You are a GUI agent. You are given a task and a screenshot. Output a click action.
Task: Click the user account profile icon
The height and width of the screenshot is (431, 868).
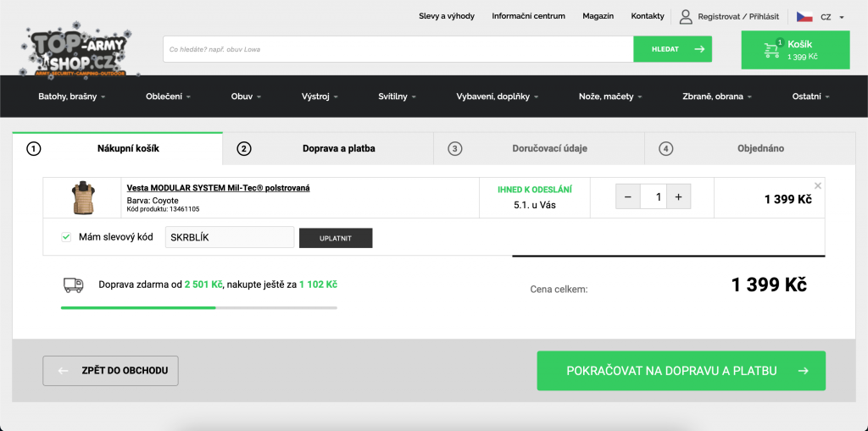(x=686, y=17)
